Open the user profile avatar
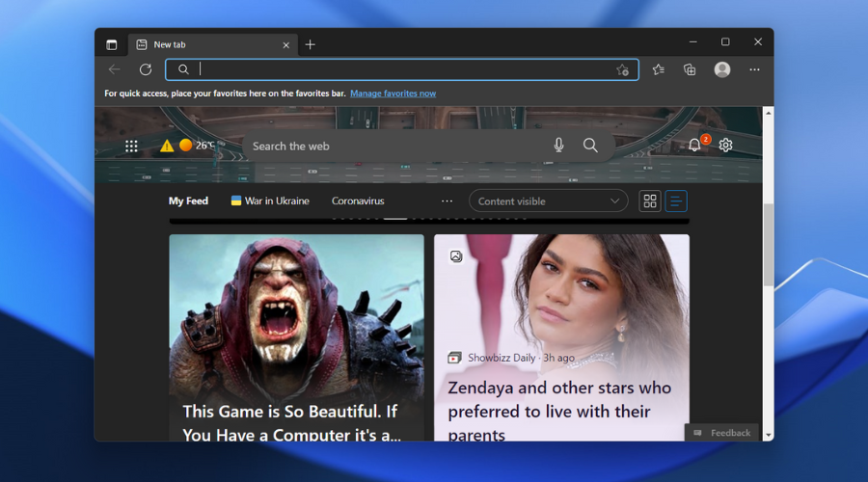This screenshot has height=482, width=868. pos(721,69)
